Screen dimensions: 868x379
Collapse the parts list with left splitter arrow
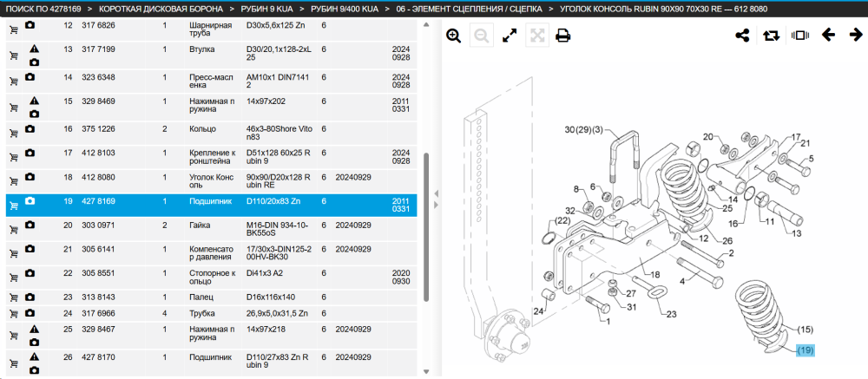[436, 193]
